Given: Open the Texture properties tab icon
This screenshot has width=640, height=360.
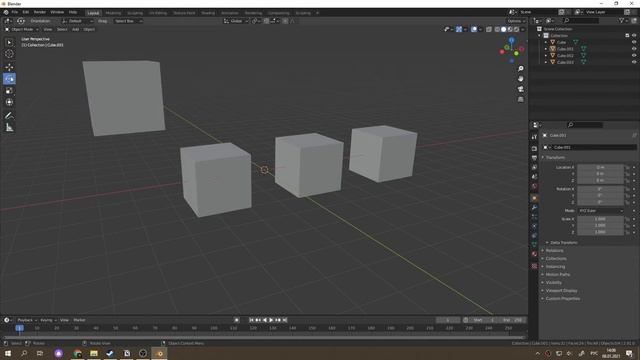Looking at the screenshot, I should (534, 266).
